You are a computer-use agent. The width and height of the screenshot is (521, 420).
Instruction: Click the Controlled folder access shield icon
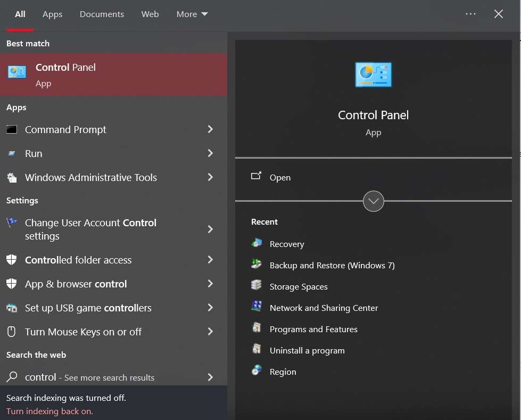point(11,260)
